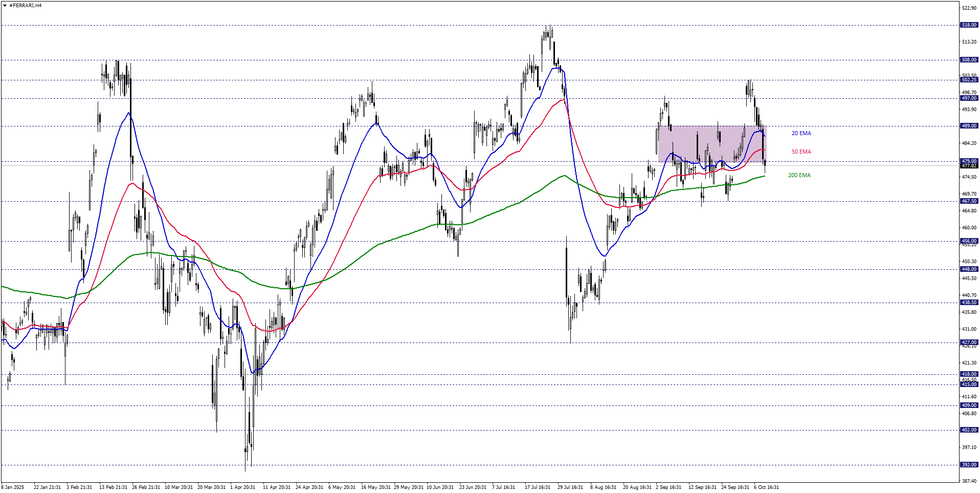
Task: Select the 20 EMA text label
Action: pos(801,133)
